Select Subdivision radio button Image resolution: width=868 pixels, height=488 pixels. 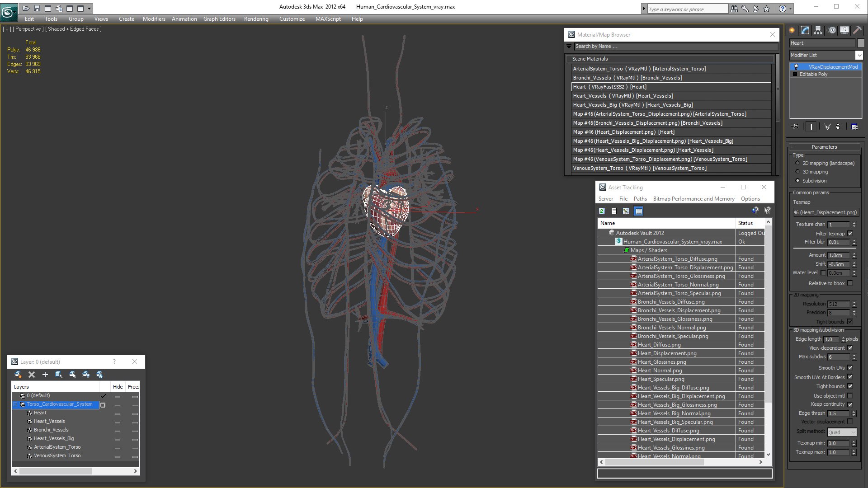[797, 181]
